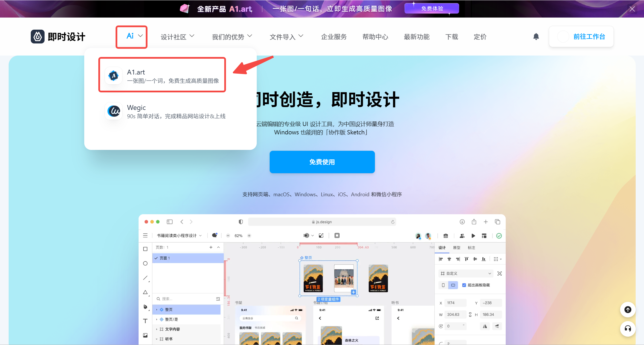This screenshot has width=644, height=345.
Task: Click the 免费体验 banner button
Action: point(432,8)
